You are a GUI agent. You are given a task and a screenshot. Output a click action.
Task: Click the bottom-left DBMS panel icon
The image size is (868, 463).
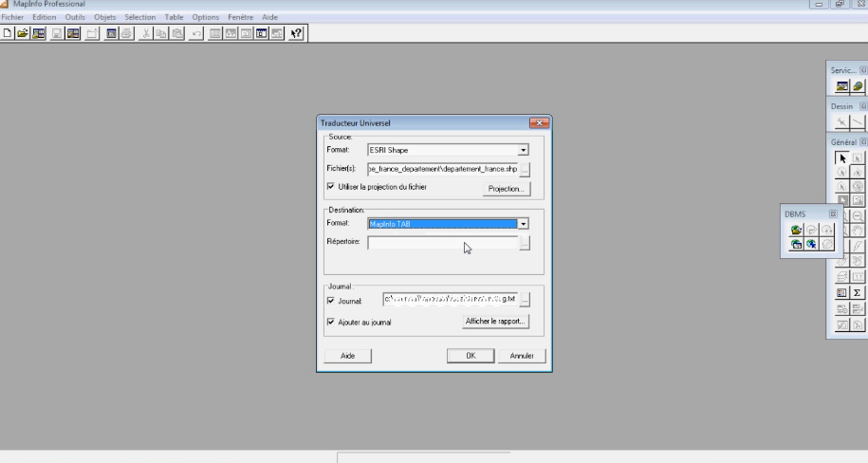click(796, 244)
